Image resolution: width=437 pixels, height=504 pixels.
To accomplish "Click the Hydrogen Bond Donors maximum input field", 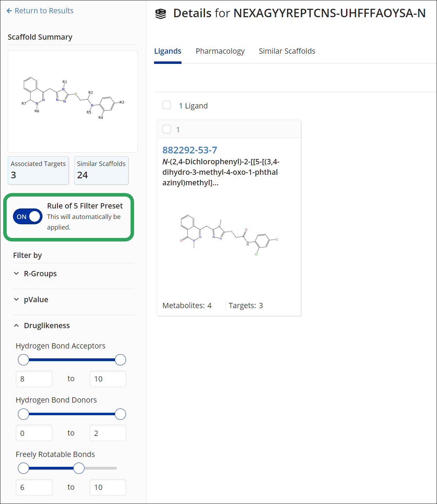I will (x=108, y=433).
